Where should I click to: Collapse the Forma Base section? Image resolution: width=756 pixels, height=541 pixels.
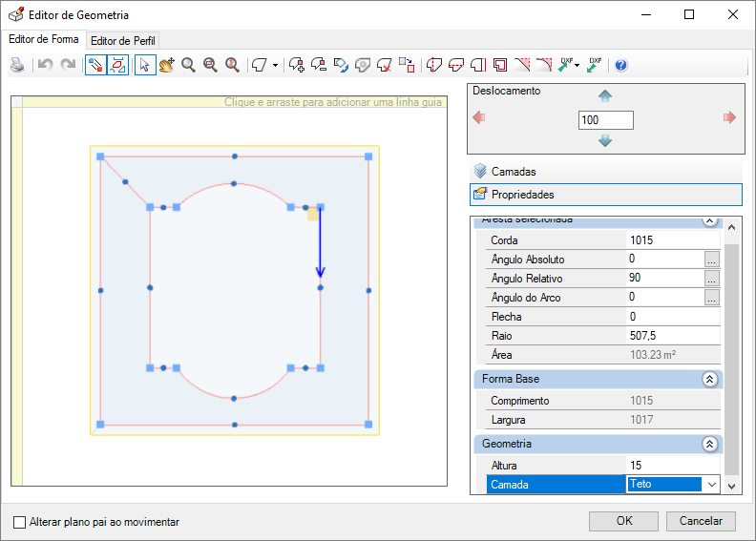(709, 379)
